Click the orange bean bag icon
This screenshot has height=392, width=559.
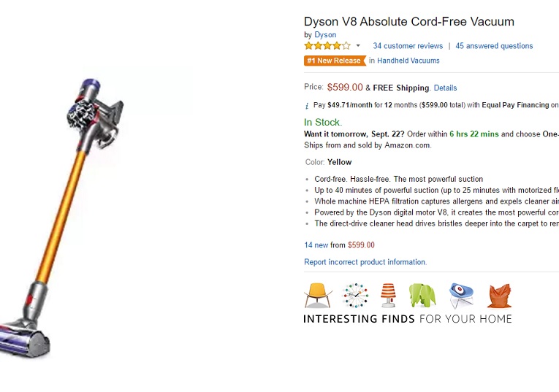pos(499,296)
